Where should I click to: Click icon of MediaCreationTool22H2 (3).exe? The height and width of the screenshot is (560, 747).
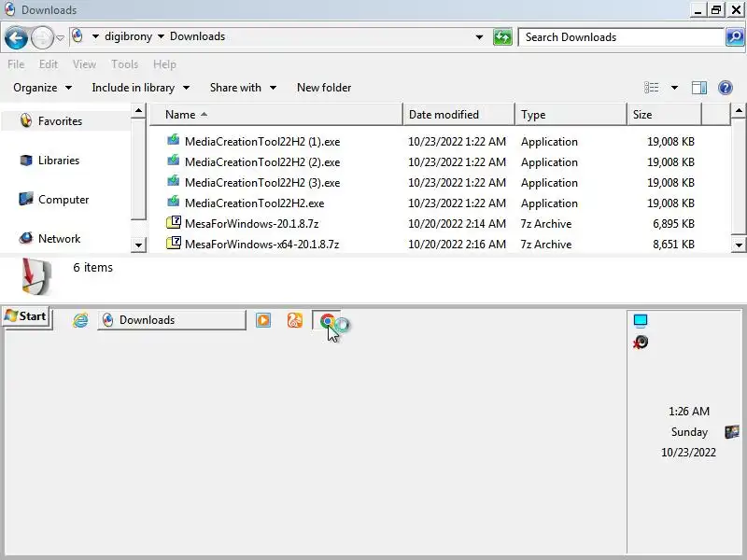(x=174, y=181)
